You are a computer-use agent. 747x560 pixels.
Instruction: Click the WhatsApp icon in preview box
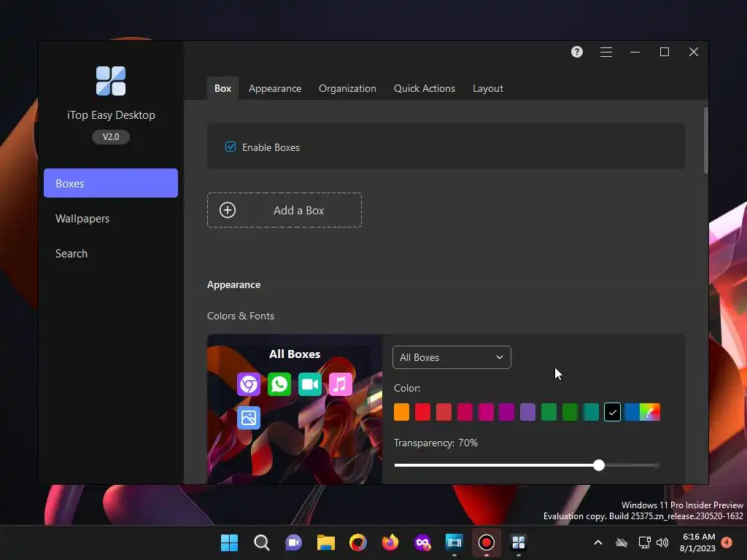click(279, 384)
